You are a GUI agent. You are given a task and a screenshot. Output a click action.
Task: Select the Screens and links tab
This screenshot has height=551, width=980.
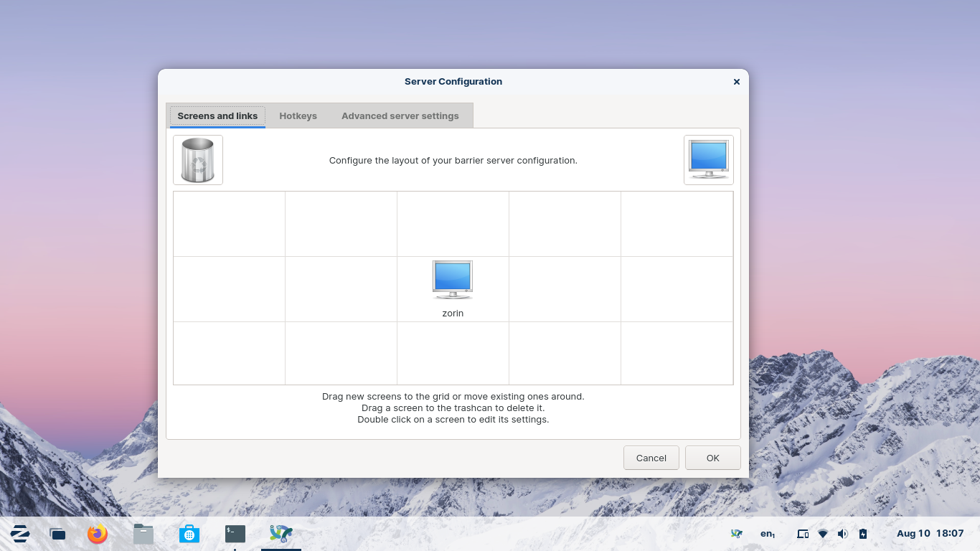217,116
